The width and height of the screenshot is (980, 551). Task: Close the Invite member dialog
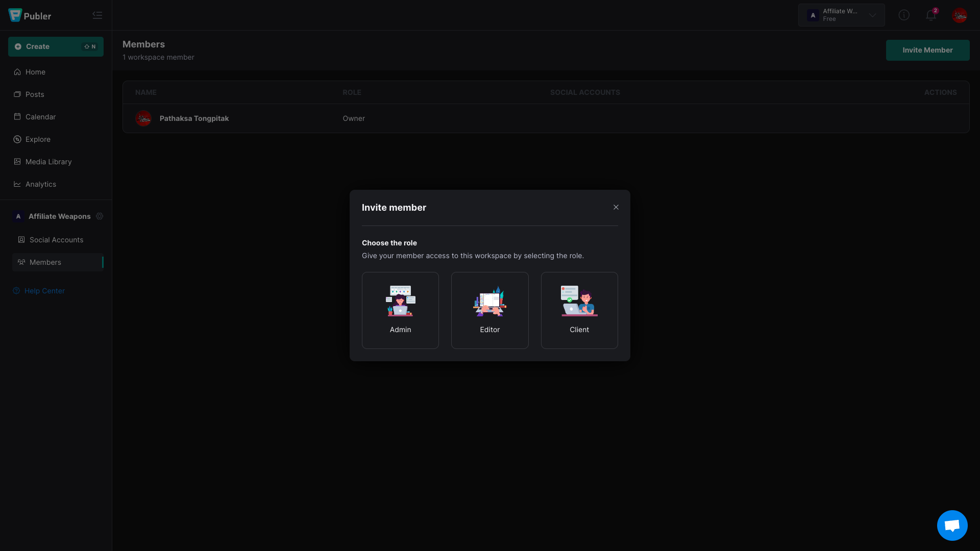click(616, 207)
